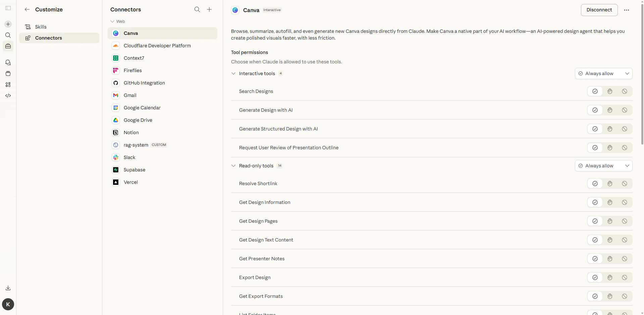Open projects icon in left rail
644x315 pixels.
pos(8,73)
